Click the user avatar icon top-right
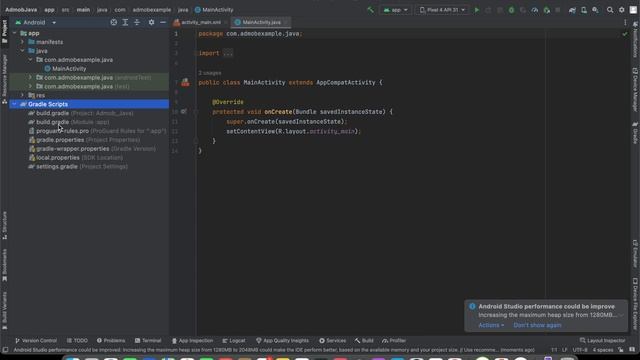Viewport: 640px width, 360px height. coord(633,10)
